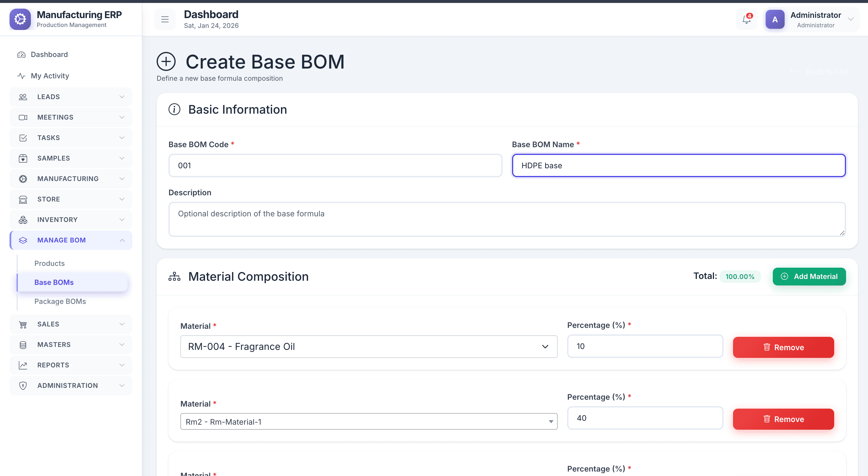Open Dashboard via speedometer icon
The height and width of the screenshot is (476, 868).
click(x=21, y=55)
